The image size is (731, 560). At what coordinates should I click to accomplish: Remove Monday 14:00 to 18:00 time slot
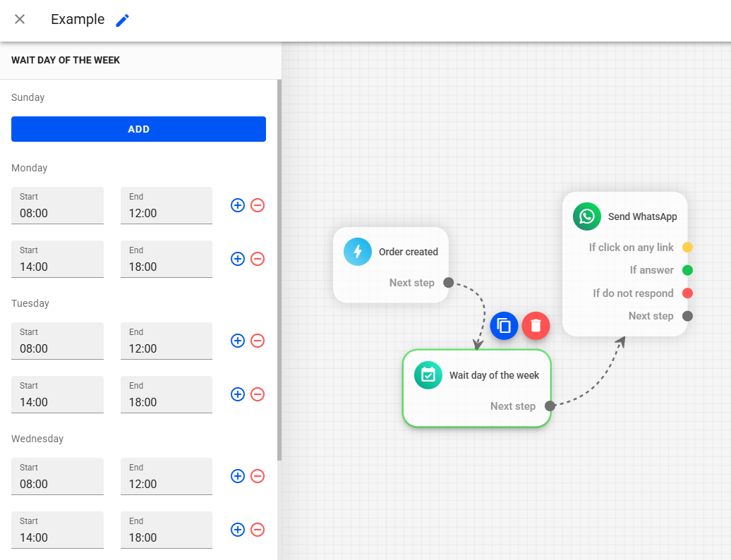point(258,259)
